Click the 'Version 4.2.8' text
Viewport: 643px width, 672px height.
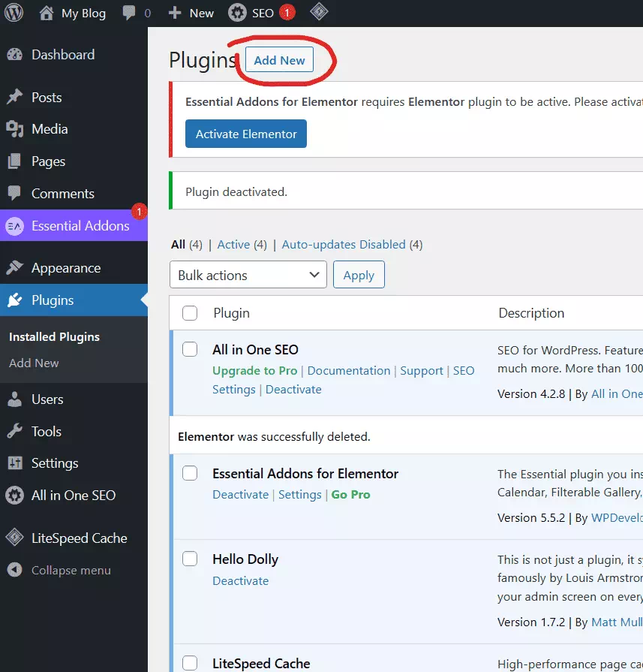pyautogui.click(x=531, y=394)
